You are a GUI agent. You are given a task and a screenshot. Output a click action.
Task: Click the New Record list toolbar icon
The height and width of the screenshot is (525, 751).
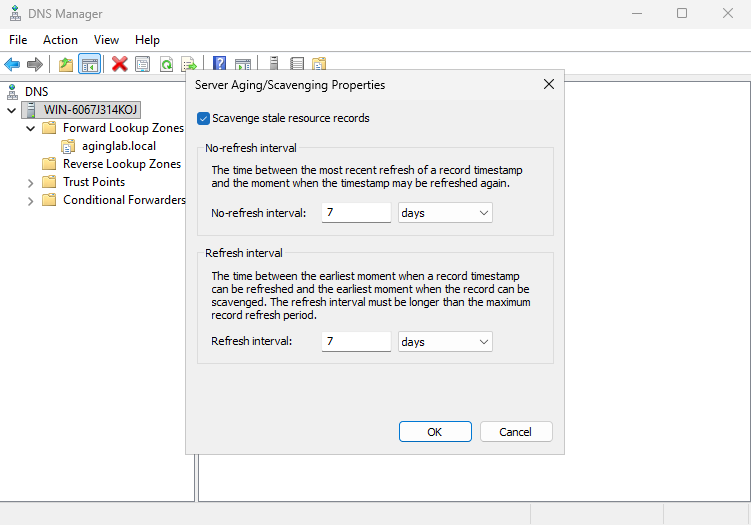[x=296, y=64]
